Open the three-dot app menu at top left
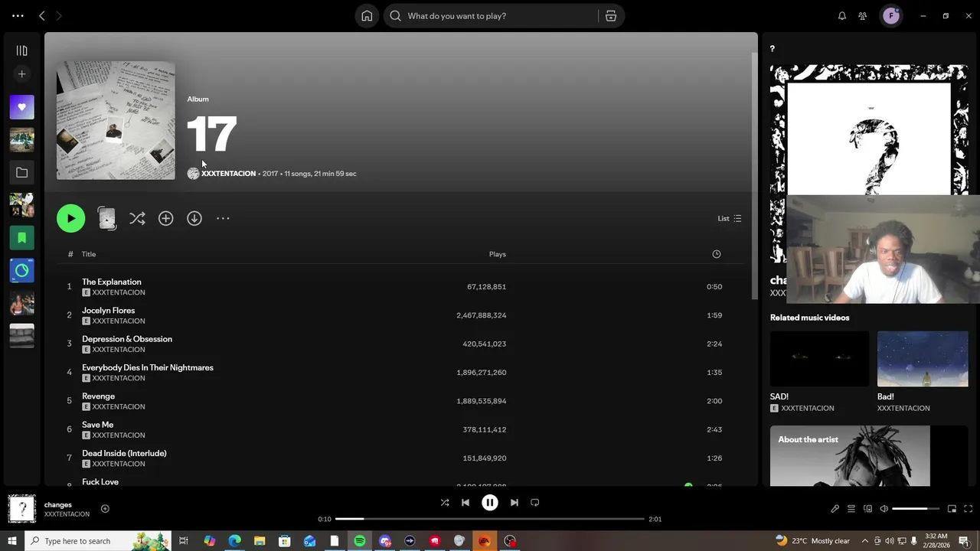 pyautogui.click(x=18, y=16)
